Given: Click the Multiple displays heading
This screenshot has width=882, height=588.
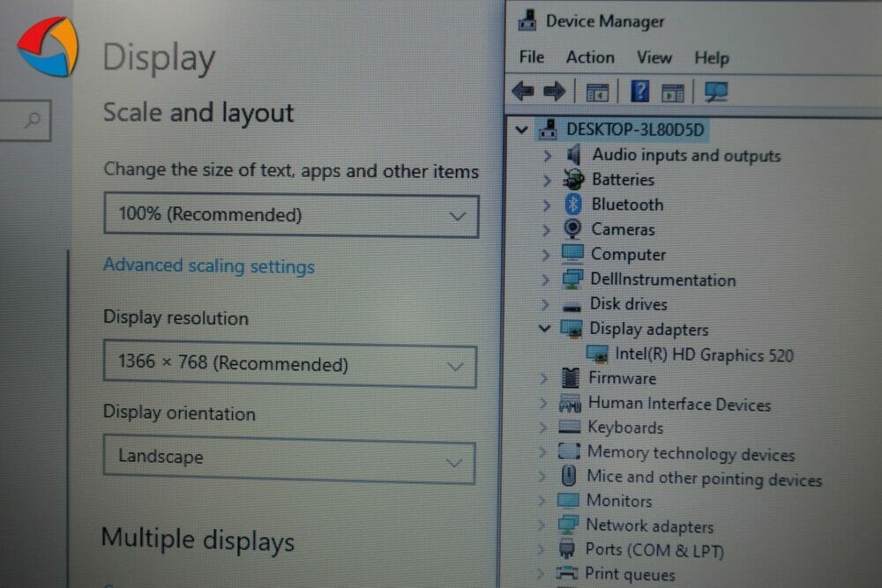Looking at the screenshot, I should click(x=198, y=540).
